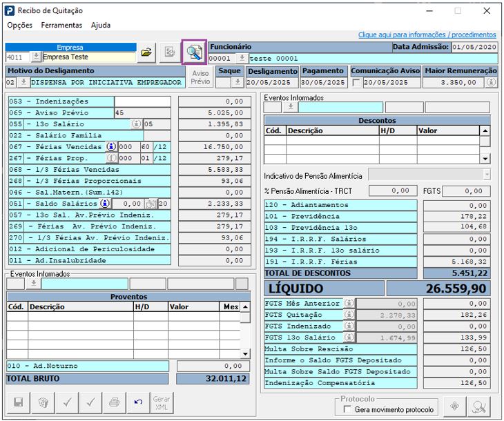Click Proventos table scroll down arrow
Image resolution: width=504 pixels, height=421 pixels.
coord(245,354)
